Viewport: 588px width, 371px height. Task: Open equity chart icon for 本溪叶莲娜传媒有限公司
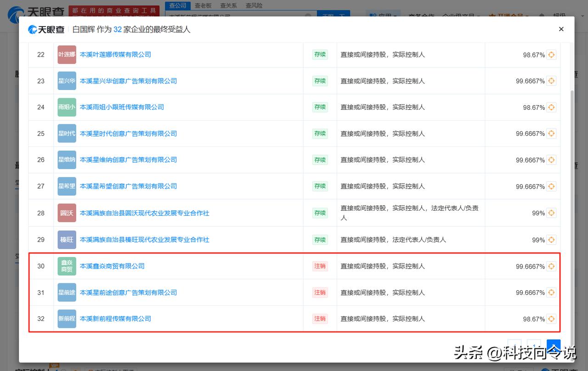[x=551, y=55]
